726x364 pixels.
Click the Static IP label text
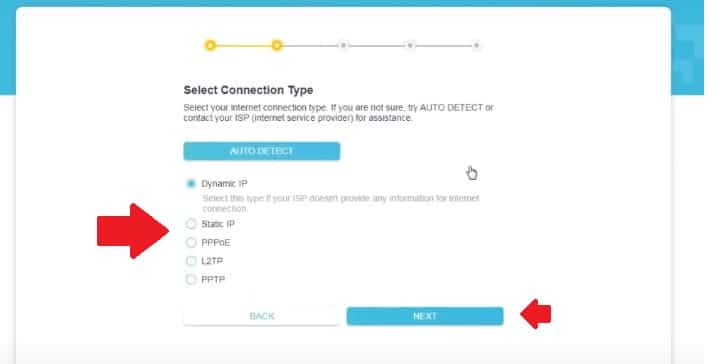[218, 224]
